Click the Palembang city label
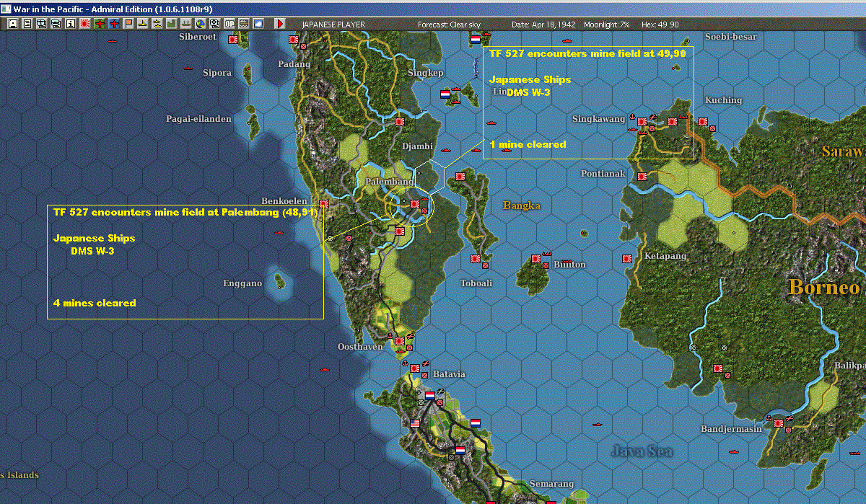Viewport: 866px width, 504px height. tap(390, 182)
